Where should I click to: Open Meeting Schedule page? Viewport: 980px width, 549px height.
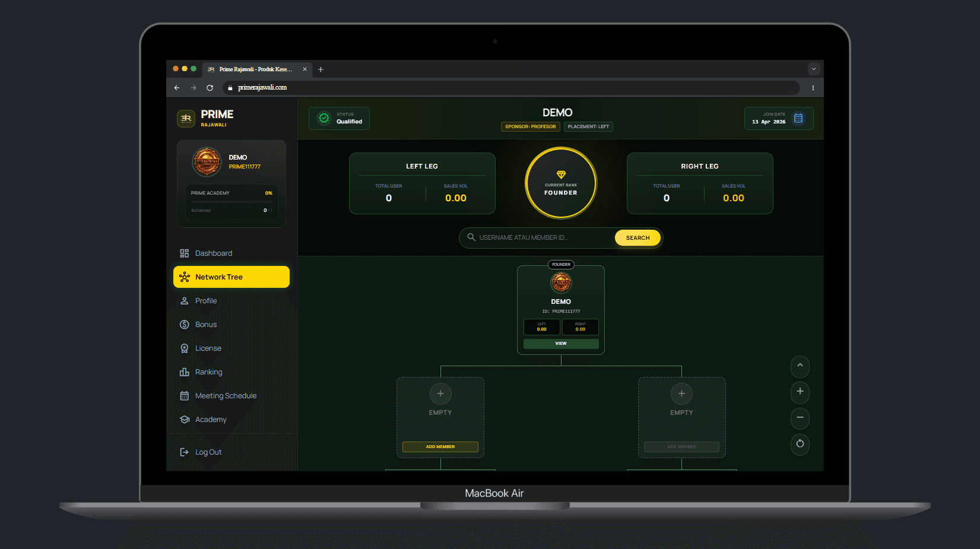click(x=231, y=396)
